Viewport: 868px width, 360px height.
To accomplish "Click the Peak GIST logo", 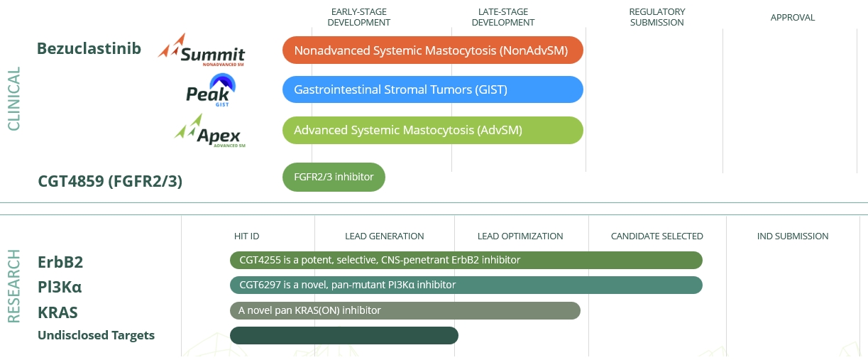I will click(x=210, y=91).
